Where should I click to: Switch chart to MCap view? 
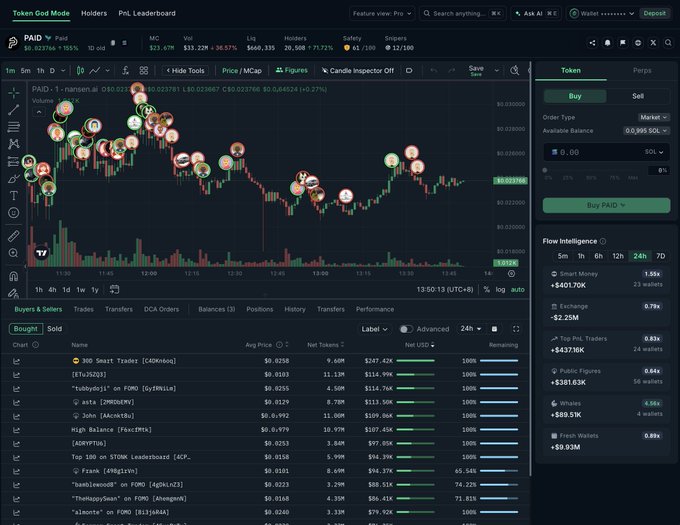pos(252,71)
